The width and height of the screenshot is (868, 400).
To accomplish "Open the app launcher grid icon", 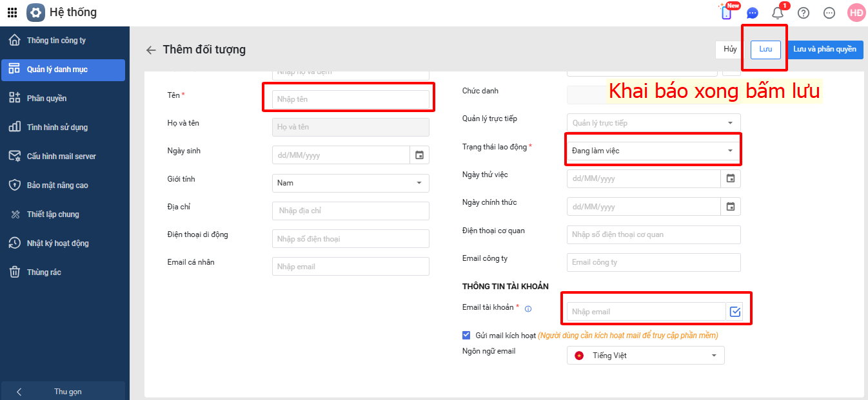I will [12, 12].
